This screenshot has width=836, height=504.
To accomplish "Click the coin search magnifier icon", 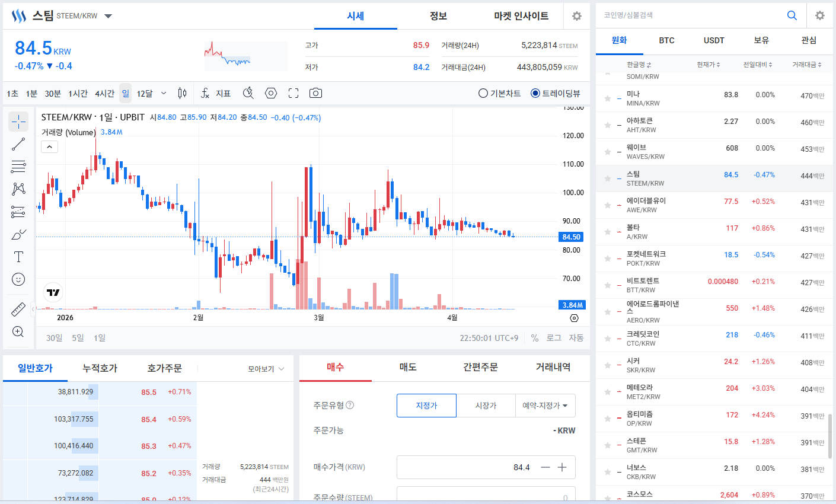I will (792, 15).
